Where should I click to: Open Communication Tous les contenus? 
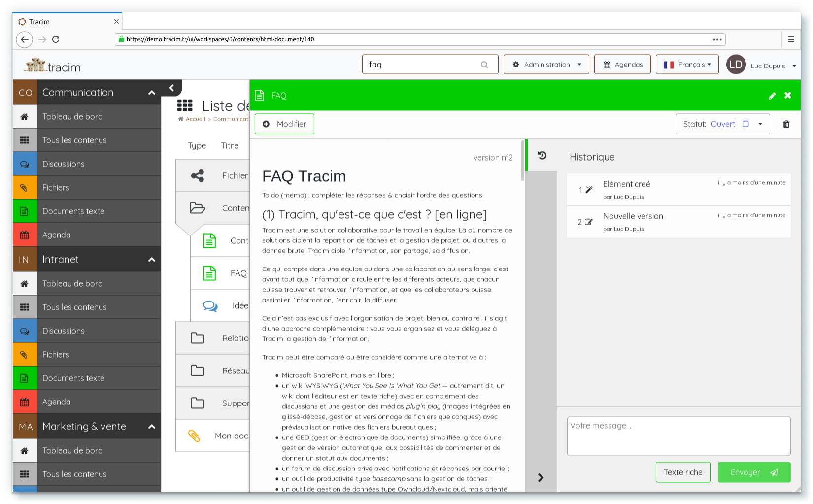pos(87,140)
